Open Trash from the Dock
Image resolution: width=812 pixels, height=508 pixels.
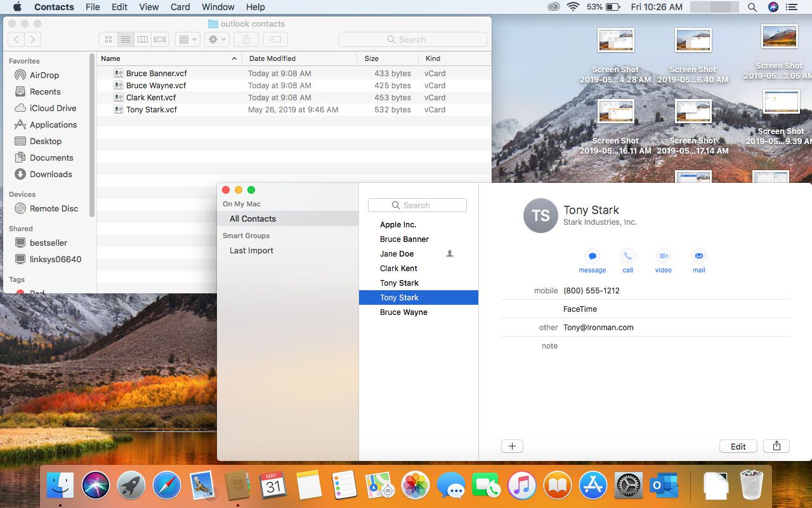[752, 486]
